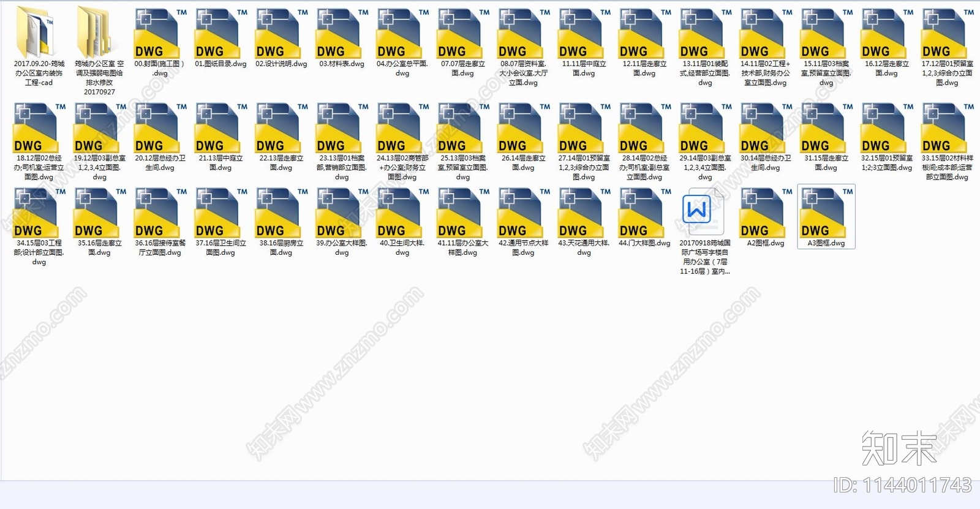Click the 37.16层卫生间立面图.dwg file name
Viewport: 980px width, 509px height.
click(x=221, y=247)
